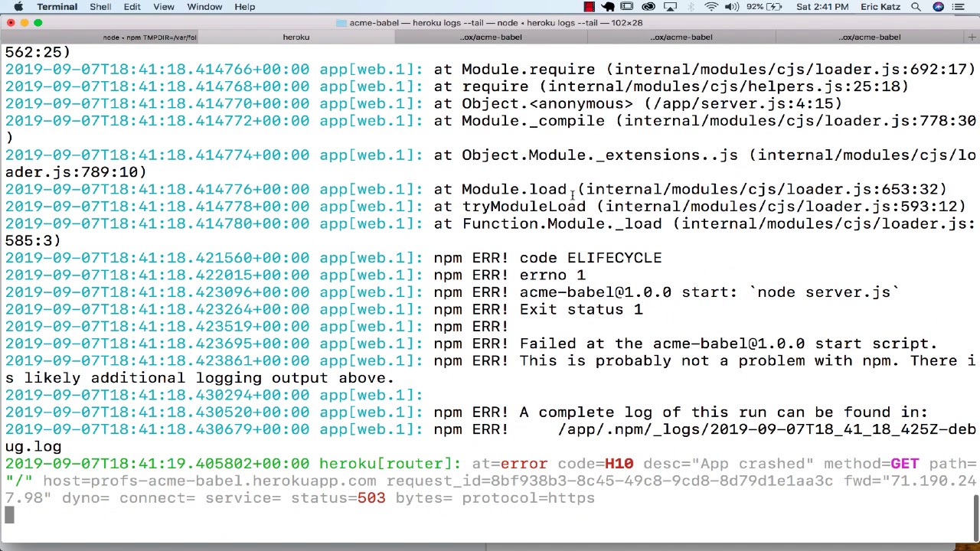The height and width of the screenshot is (551, 980).
Task: Click the red 'GET' method text
Action: coord(904,464)
